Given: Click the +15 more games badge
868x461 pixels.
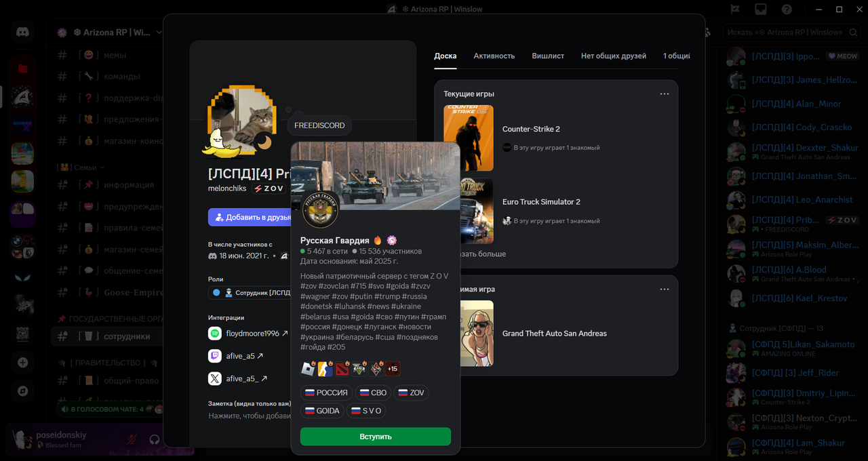Looking at the screenshot, I should tap(393, 369).
